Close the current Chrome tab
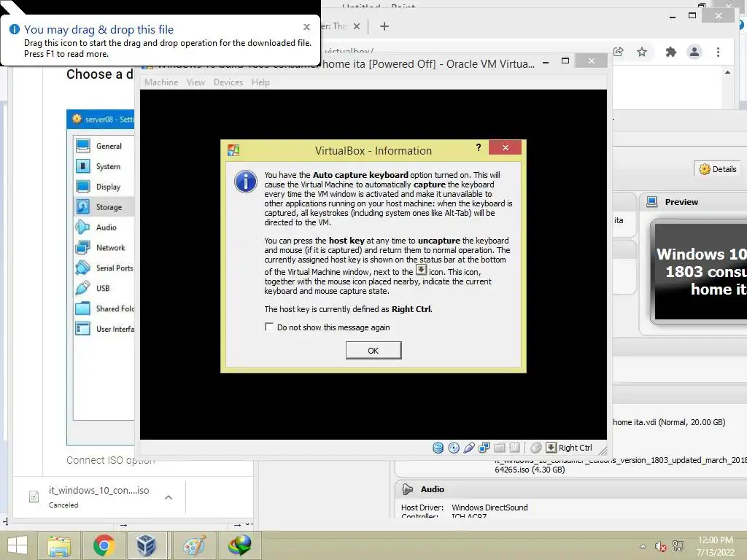This screenshot has height=560, width=747. tap(356, 26)
